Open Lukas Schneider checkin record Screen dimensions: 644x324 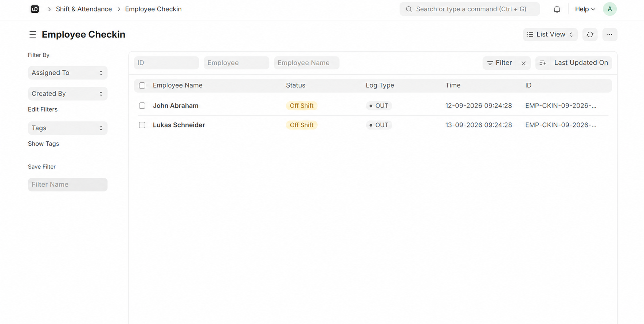179,125
